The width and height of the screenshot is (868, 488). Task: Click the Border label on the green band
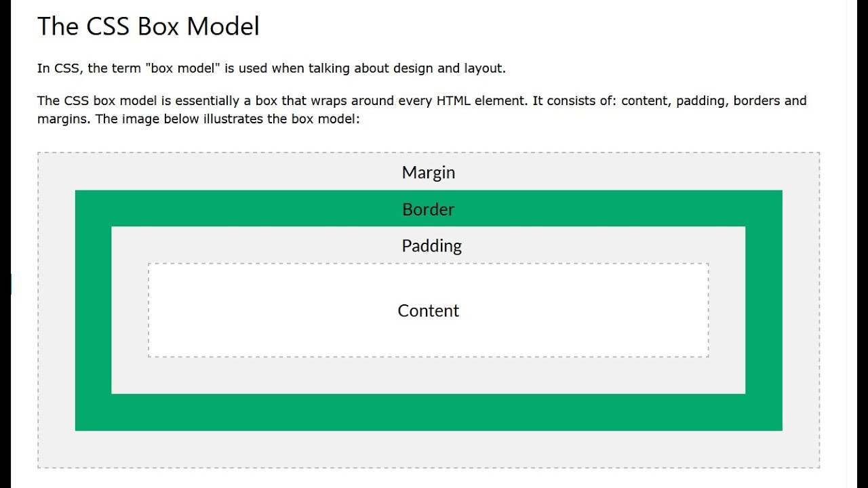tap(429, 209)
